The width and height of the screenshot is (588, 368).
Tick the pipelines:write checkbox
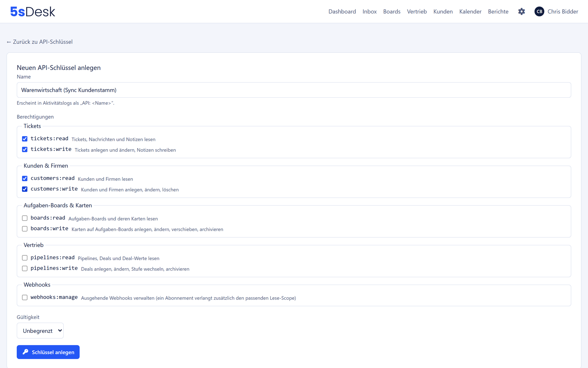(25, 269)
